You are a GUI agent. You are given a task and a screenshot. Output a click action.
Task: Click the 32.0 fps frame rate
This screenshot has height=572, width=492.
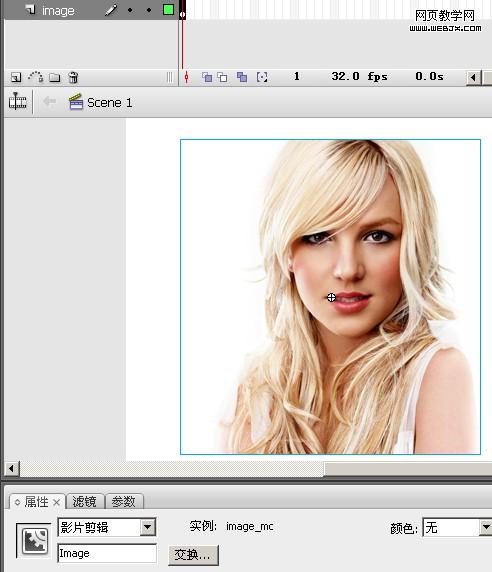click(359, 77)
